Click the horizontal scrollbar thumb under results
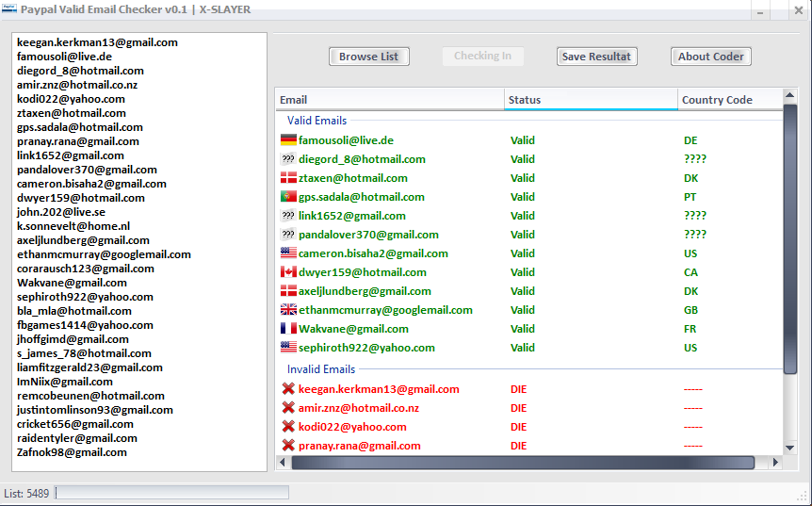Image resolution: width=812 pixels, height=506 pixels. click(x=523, y=463)
